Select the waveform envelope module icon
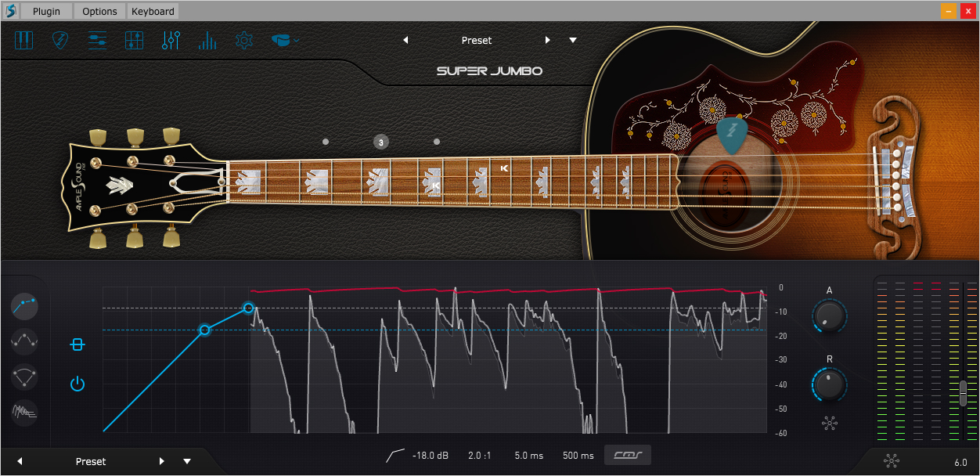Viewport: 980px width, 476px height. point(25,411)
